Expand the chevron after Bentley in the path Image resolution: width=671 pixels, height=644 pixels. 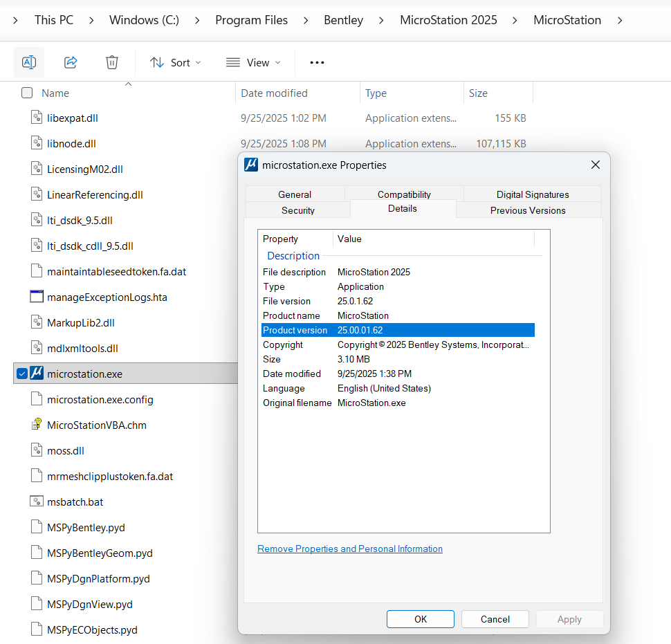[x=381, y=20]
